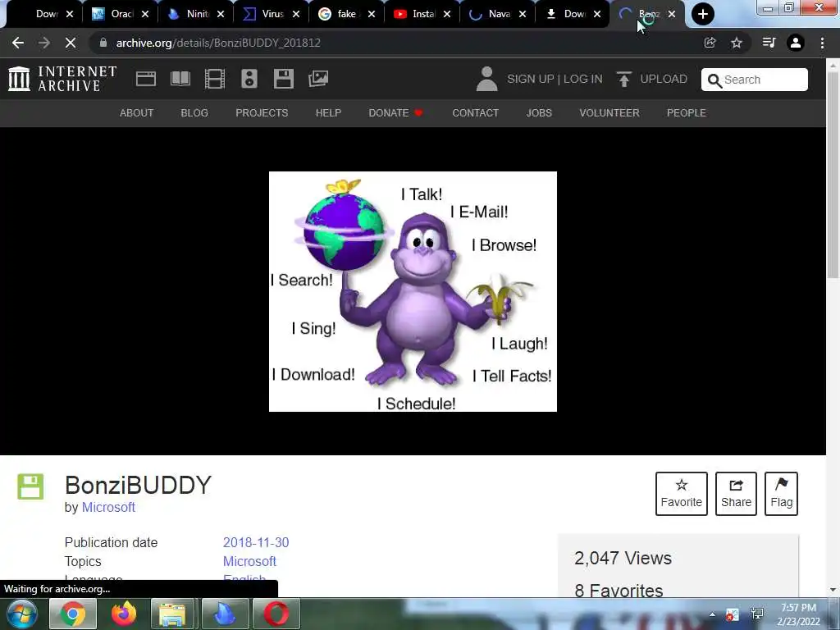The height and width of the screenshot is (630, 840).
Task: Click the Flag button
Action: click(782, 494)
